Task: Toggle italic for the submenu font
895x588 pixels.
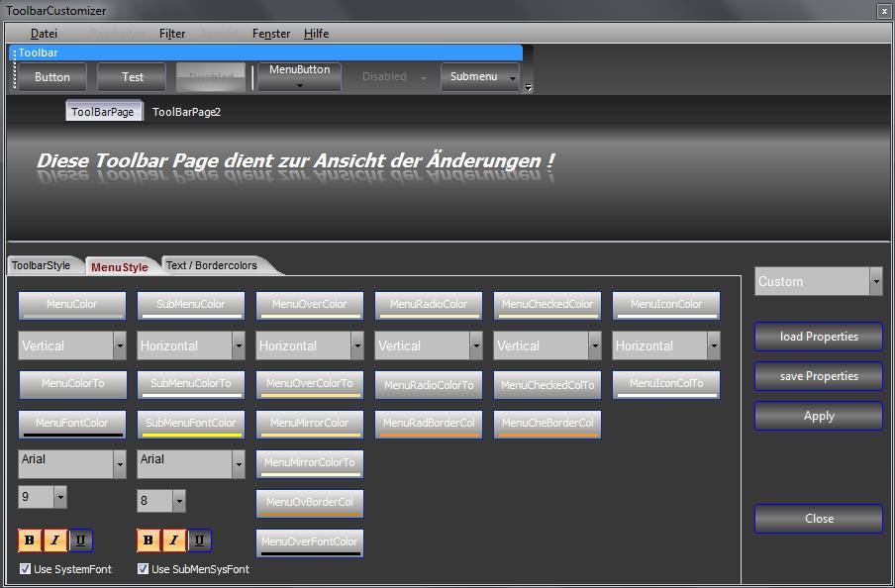Action: point(174,540)
